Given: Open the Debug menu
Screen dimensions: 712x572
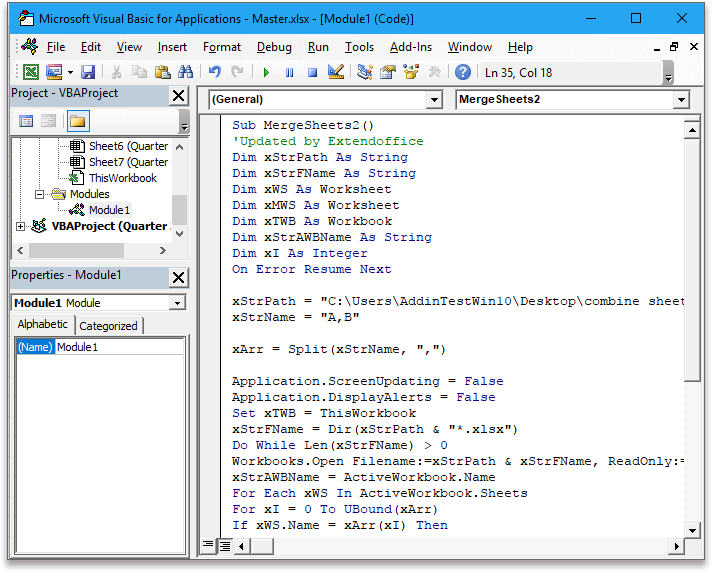Looking at the screenshot, I should 274,47.
